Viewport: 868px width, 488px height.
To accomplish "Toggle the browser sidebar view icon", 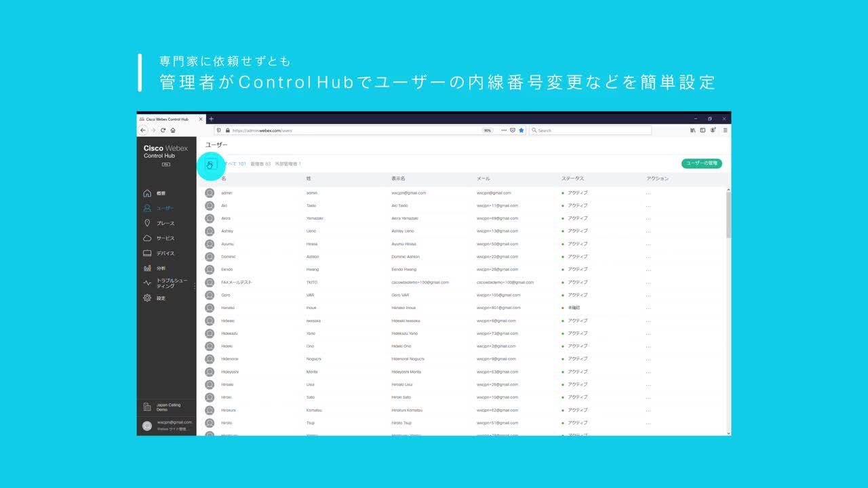I will [x=703, y=130].
